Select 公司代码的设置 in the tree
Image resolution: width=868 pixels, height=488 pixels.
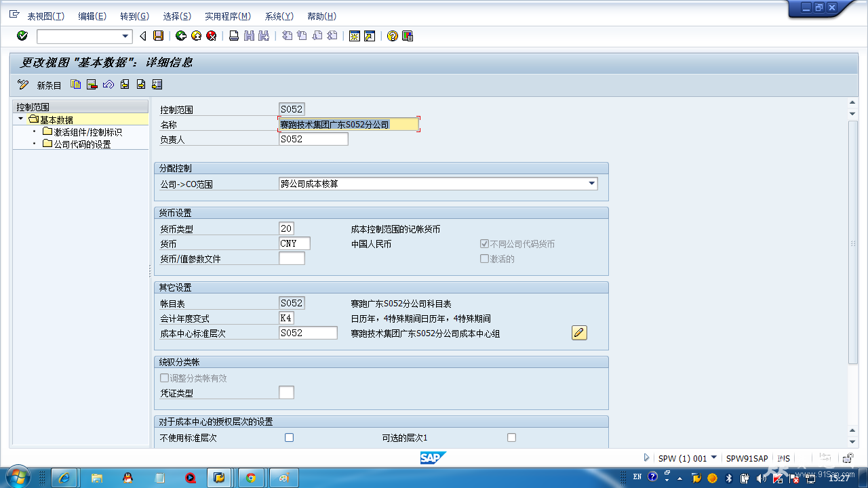(82, 144)
